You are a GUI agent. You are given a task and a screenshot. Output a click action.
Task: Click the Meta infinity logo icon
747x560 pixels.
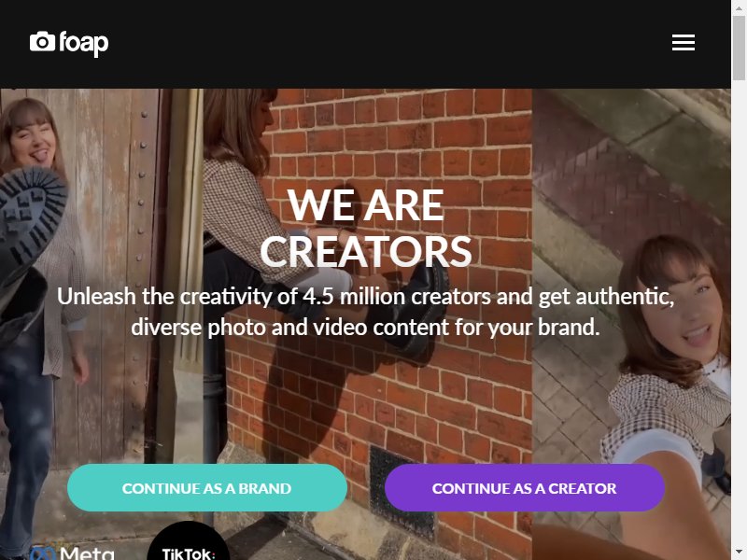click(x=43, y=554)
